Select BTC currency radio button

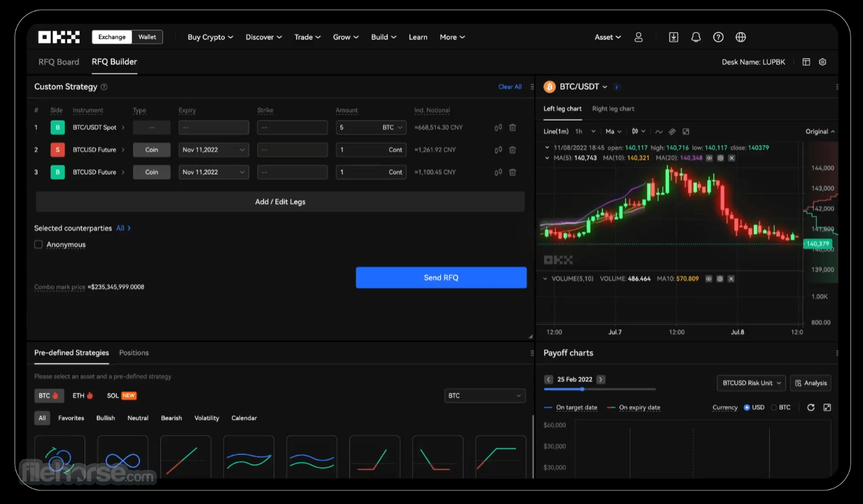coord(773,408)
